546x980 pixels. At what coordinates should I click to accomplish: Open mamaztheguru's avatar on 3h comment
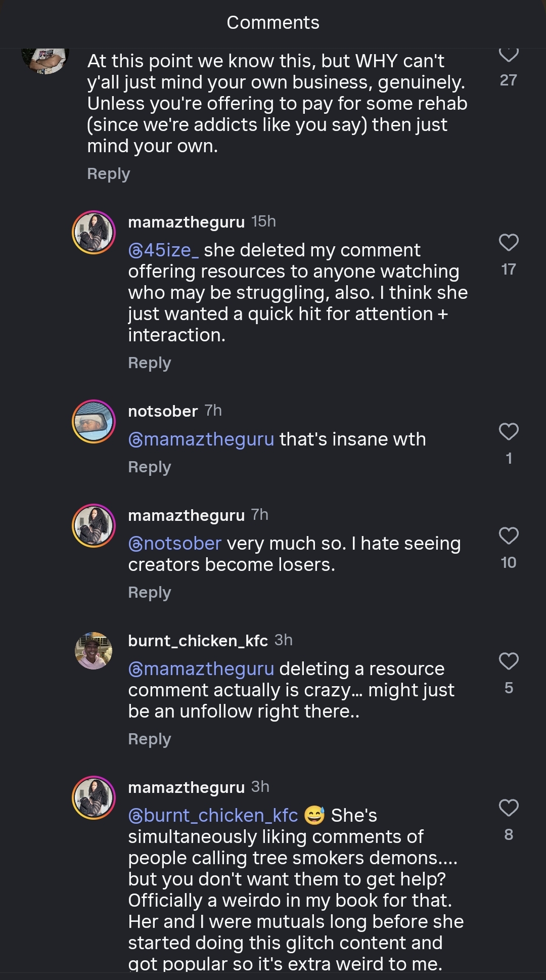(94, 797)
